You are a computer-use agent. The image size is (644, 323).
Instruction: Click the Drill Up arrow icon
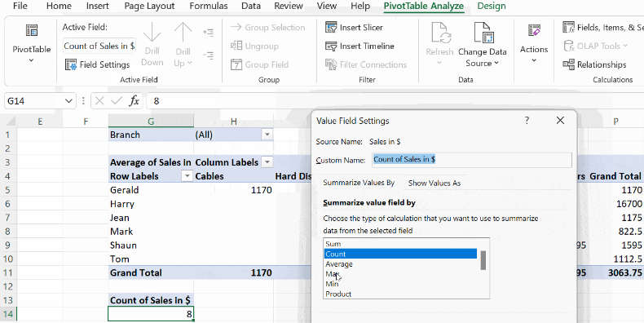(183, 32)
